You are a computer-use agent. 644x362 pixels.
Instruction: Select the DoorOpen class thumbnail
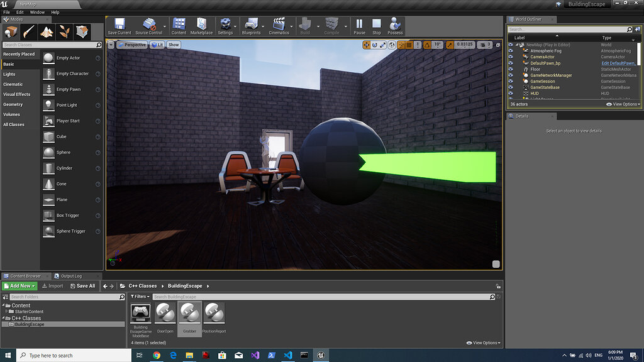pyautogui.click(x=165, y=312)
